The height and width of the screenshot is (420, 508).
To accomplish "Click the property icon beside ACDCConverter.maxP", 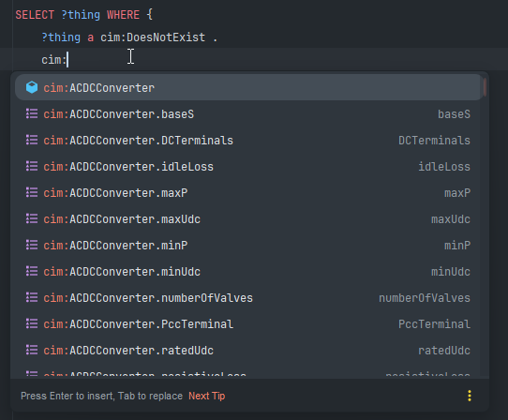I will 32,192.
